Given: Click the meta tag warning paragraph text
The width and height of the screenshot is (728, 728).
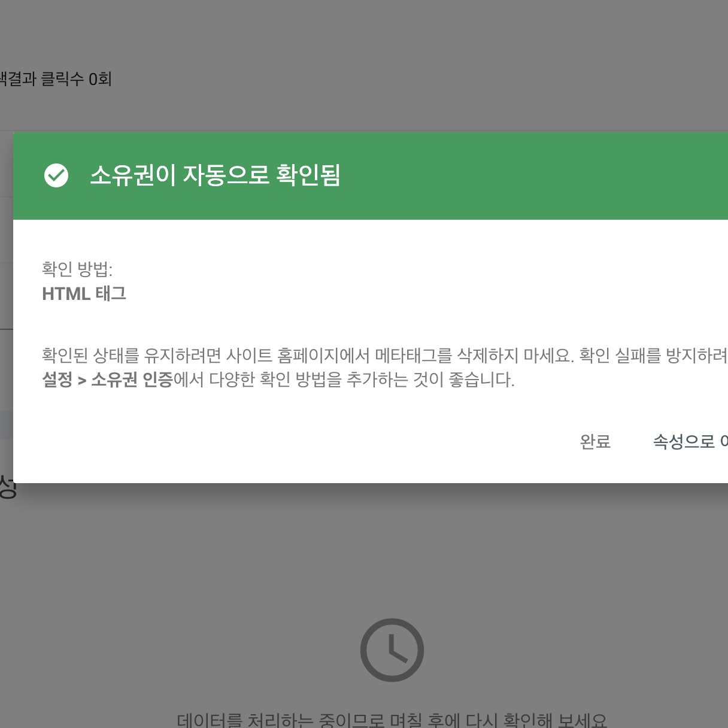Looking at the screenshot, I should (359, 356).
